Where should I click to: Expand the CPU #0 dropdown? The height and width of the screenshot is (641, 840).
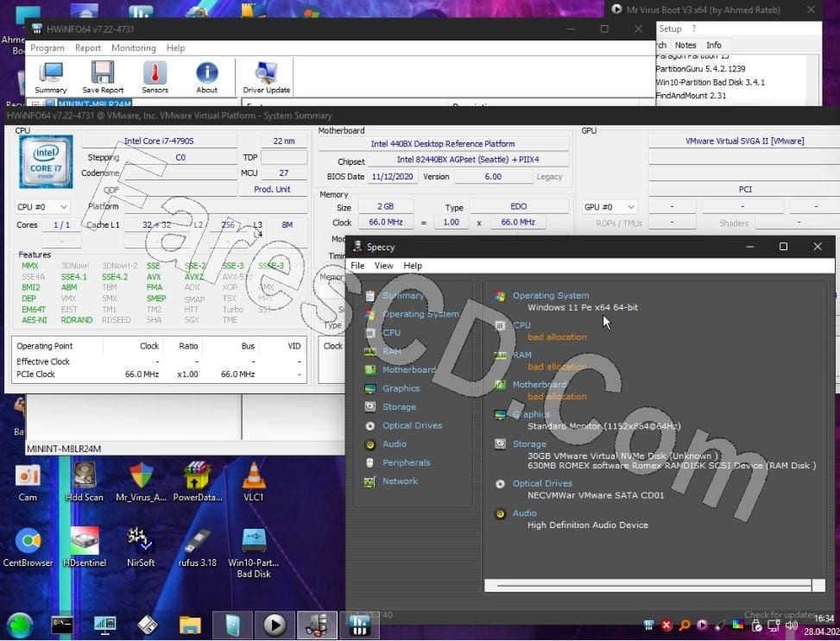point(42,207)
